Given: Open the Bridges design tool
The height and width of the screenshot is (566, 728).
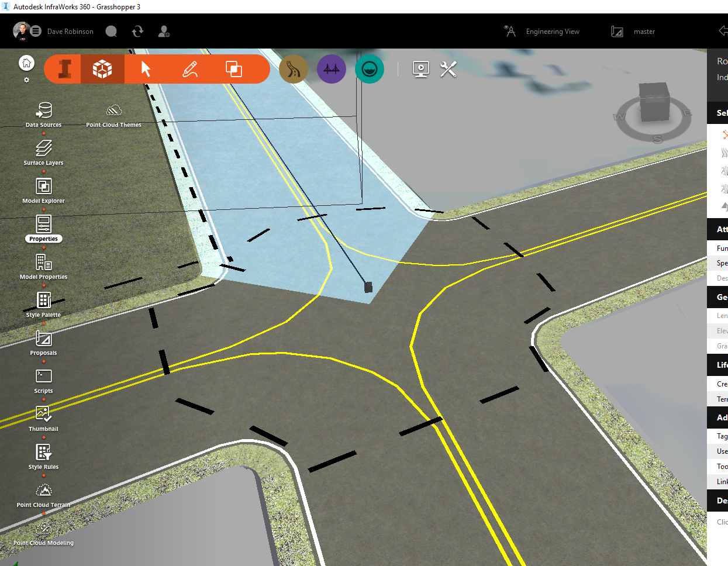Looking at the screenshot, I should [x=332, y=68].
